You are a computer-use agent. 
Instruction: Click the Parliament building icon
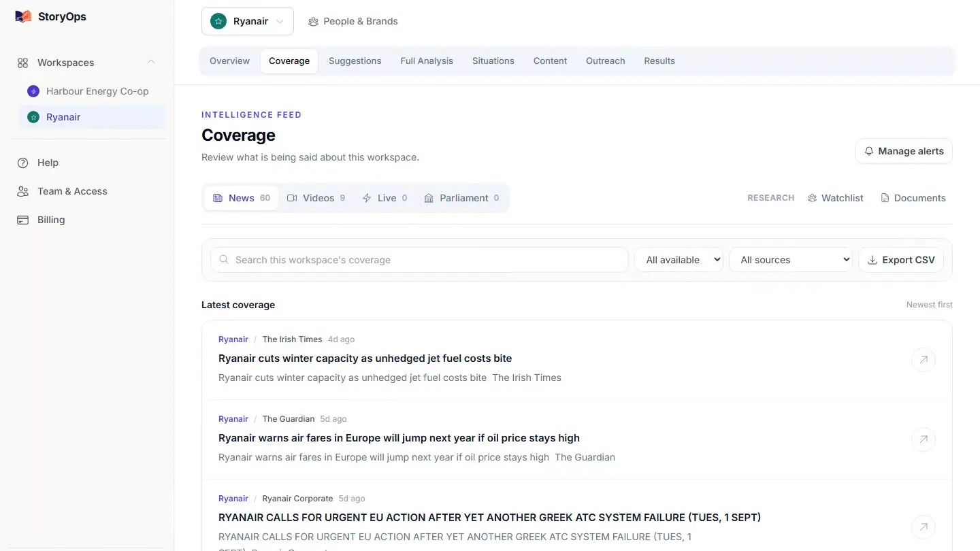click(x=429, y=198)
